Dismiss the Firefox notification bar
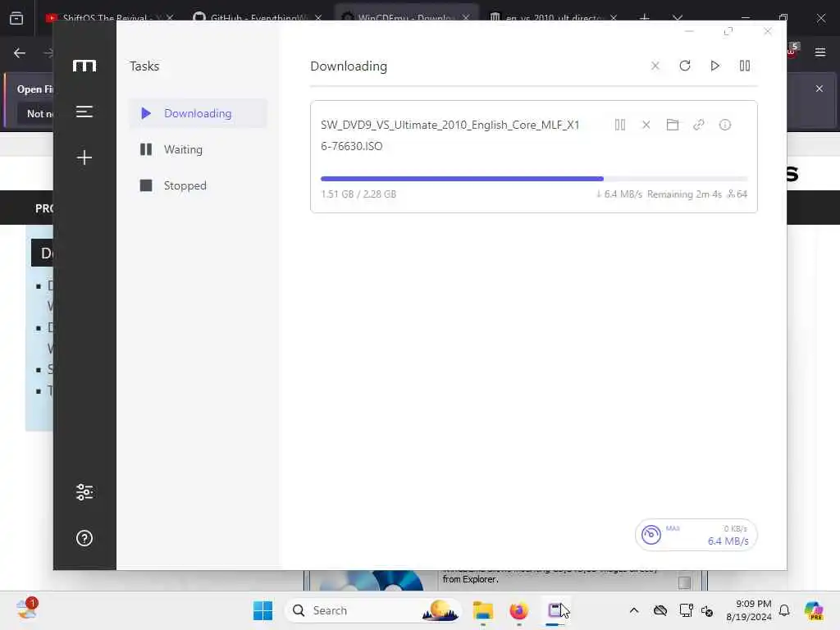 [819, 89]
